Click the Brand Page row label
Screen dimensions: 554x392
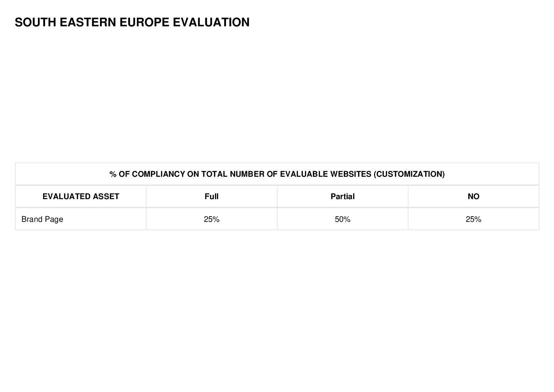(x=42, y=219)
